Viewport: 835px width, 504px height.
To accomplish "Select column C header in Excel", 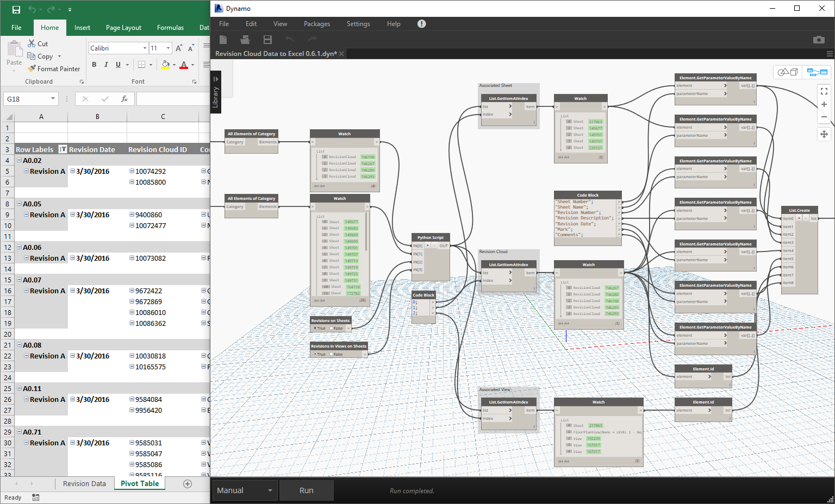I will point(163,117).
